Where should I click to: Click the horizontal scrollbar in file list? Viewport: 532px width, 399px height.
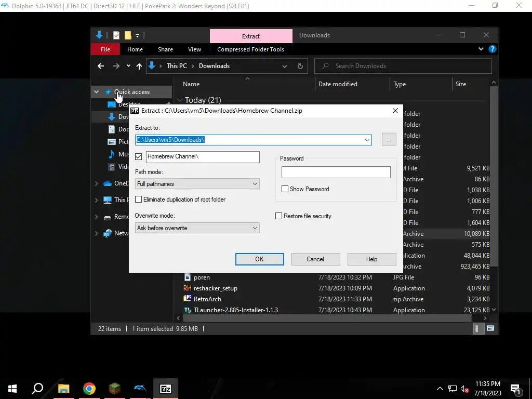[x=327, y=318]
